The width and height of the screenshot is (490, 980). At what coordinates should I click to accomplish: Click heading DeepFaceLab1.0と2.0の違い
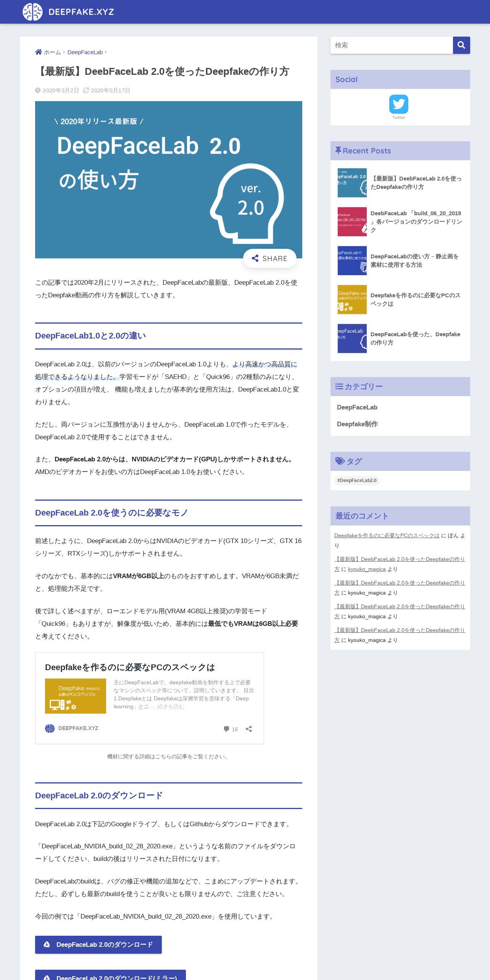point(90,336)
